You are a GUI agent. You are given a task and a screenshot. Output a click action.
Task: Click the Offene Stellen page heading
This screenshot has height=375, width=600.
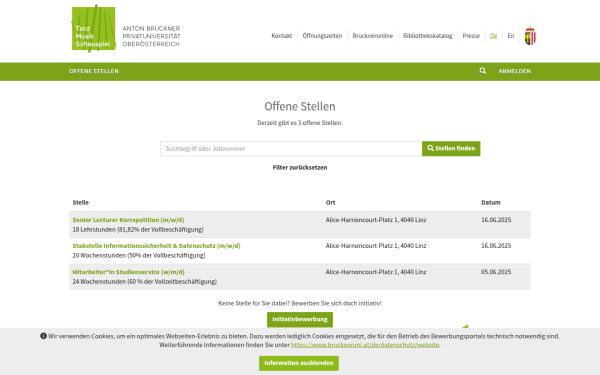[x=300, y=106]
